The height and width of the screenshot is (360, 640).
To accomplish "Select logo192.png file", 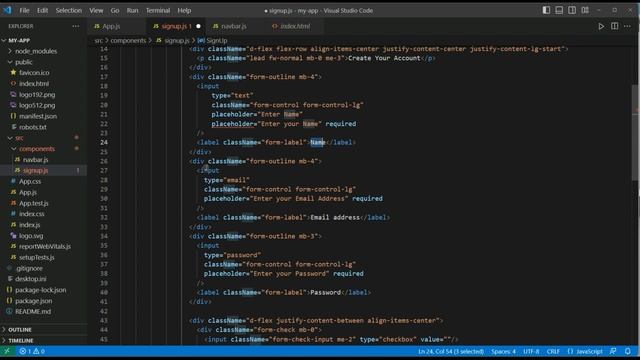I will tap(37, 95).
